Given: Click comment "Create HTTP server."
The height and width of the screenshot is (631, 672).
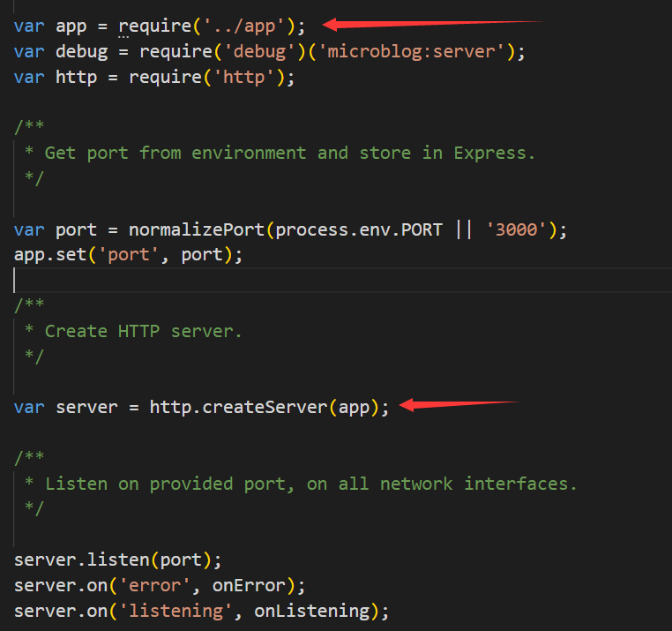Looking at the screenshot, I should pos(144,331).
